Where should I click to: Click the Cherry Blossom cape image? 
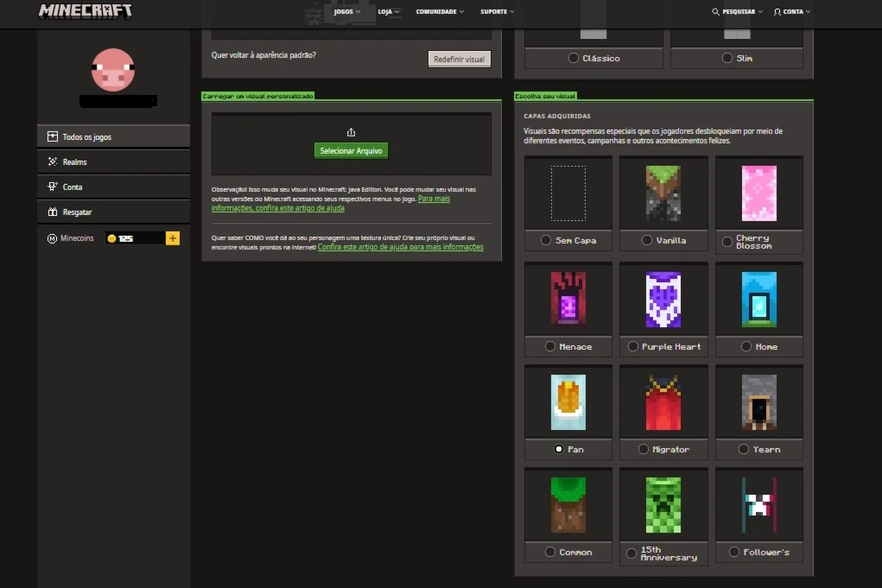point(758,193)
